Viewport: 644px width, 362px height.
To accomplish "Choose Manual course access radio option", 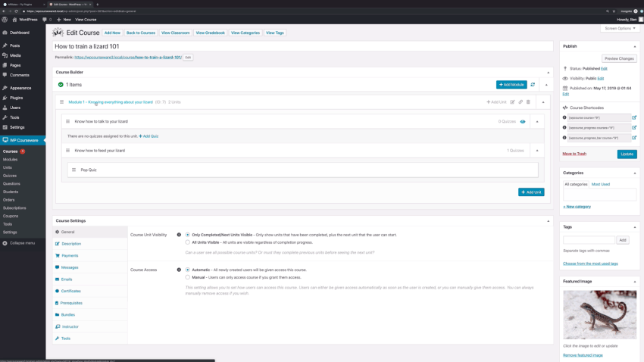I will (x=188, y=277).
